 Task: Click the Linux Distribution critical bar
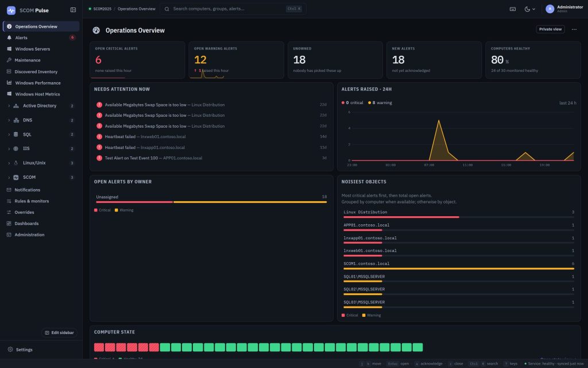pos(401,217)
